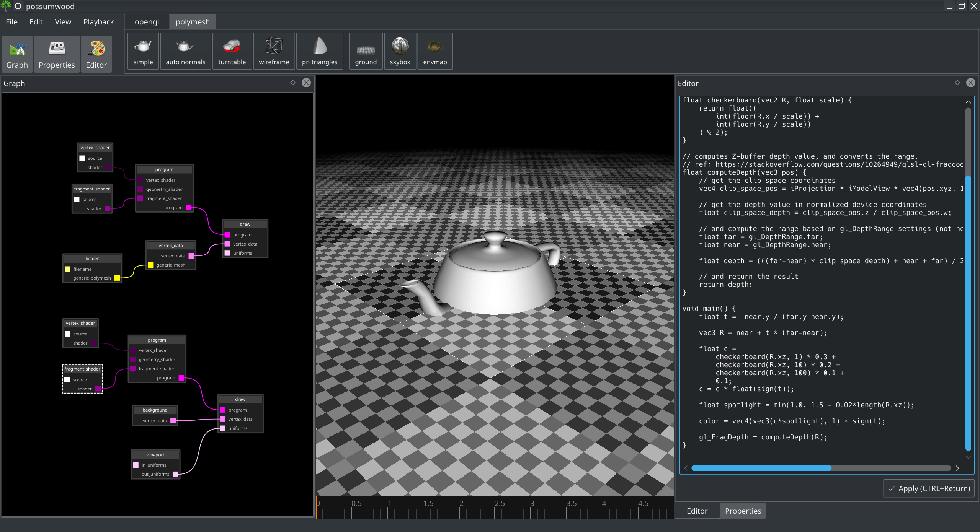Toggle source checkbox in lower vertex_shader node
Image resolution: width=980 pixels, height=532 pixels.
point(68,334)
